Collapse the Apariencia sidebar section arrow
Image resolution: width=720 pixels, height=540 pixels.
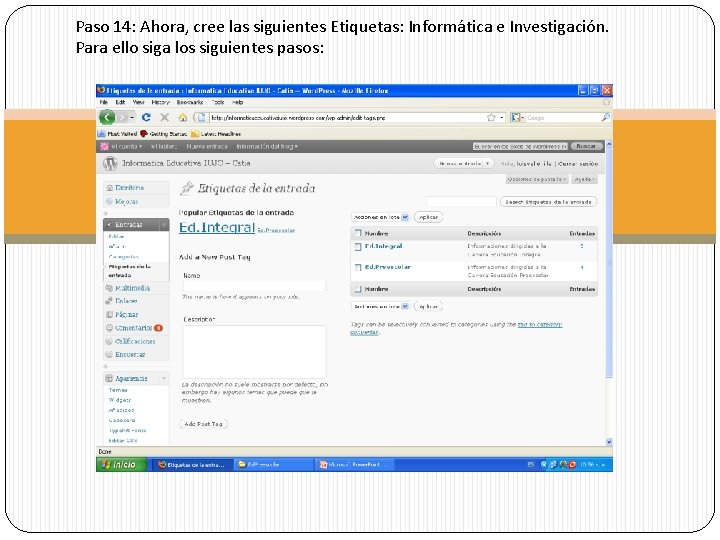coord(163,378)
